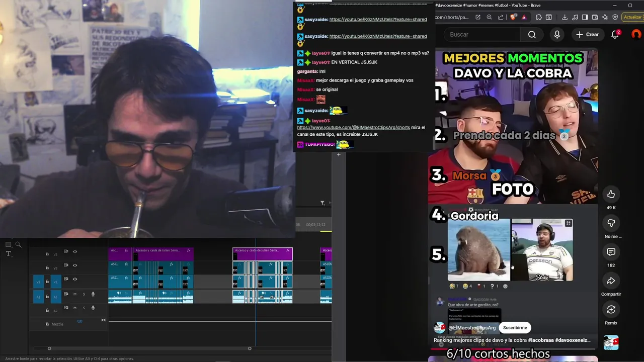The image size is (644, 362).
Task: Like the YouTube Short
Action: coord(611,194)
